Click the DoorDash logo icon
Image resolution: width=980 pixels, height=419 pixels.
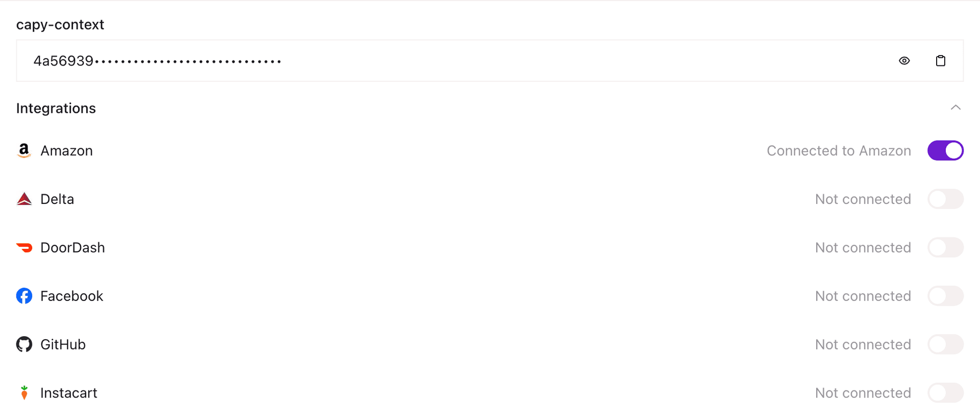click(24, 247)
